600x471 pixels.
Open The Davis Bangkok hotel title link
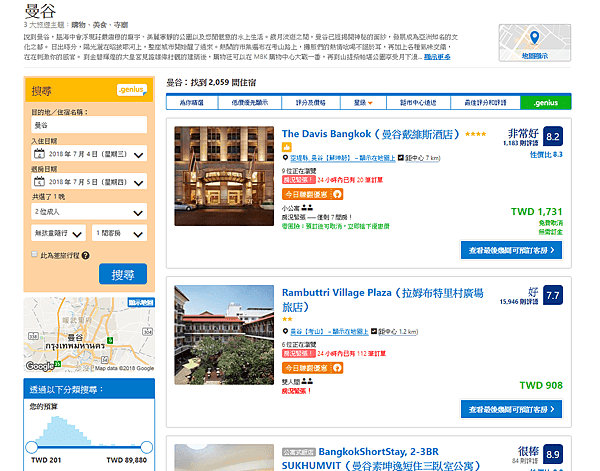point(370,134)
